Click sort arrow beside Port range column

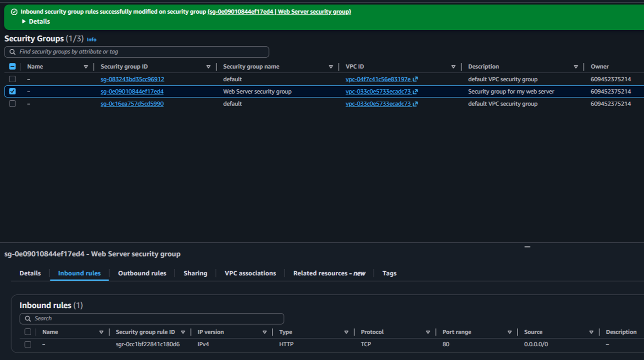point(509,332)
